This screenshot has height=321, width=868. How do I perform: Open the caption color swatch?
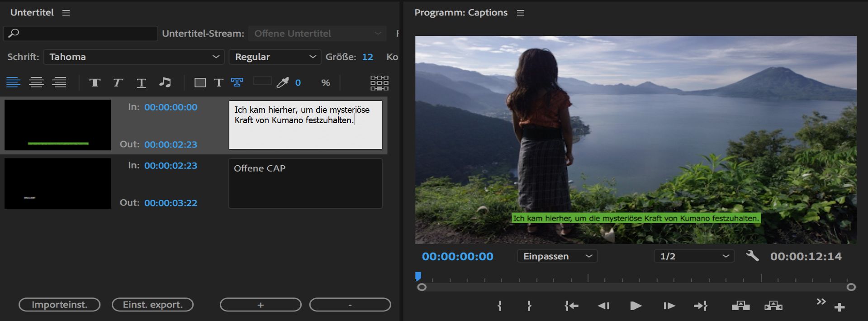(x=262, y=81)
